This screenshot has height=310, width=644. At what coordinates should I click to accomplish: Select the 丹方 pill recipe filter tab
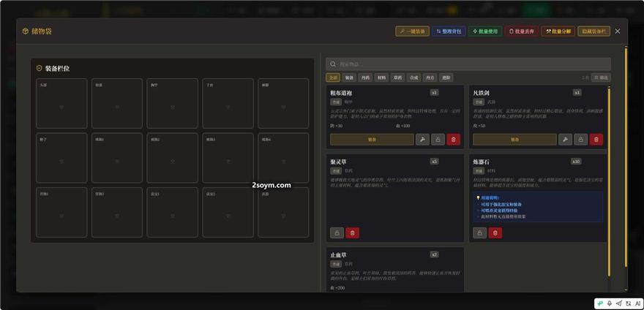point(430,77)
